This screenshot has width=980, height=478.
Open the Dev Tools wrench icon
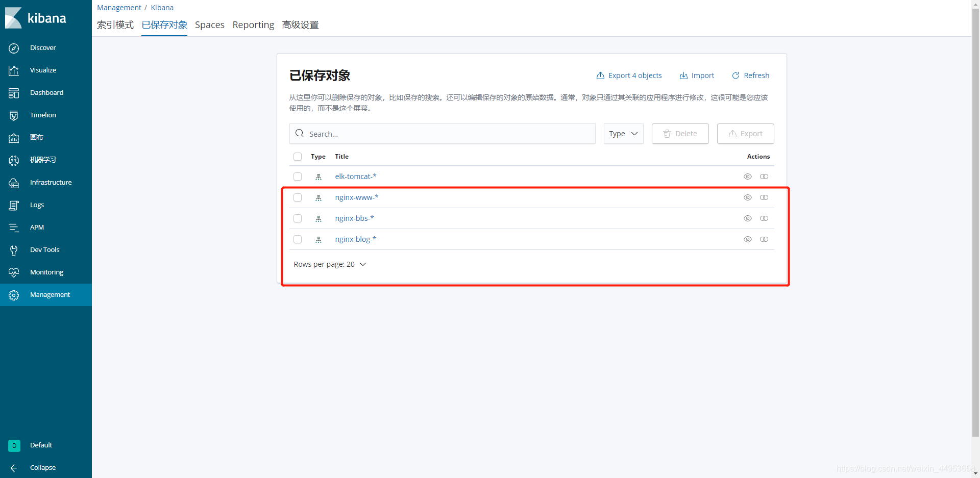(14, 250)
